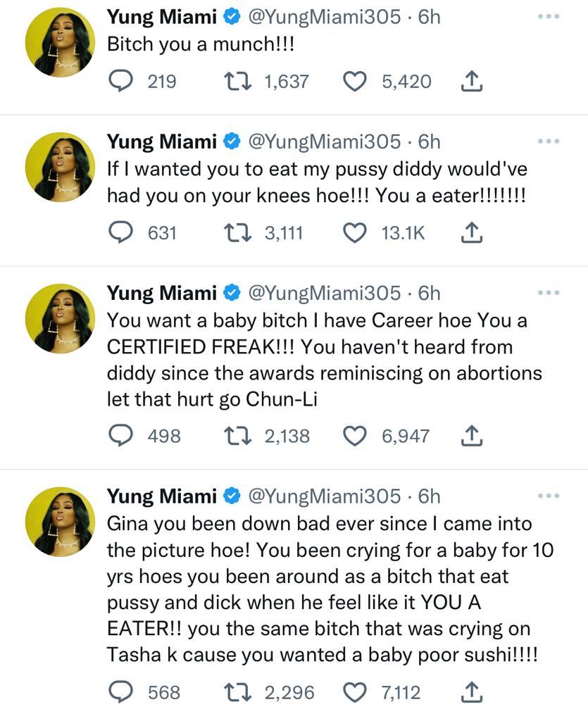Viewport: 588px width, 721px height.
Task: Open more options on the first tweet
Action: coord(547,16)
